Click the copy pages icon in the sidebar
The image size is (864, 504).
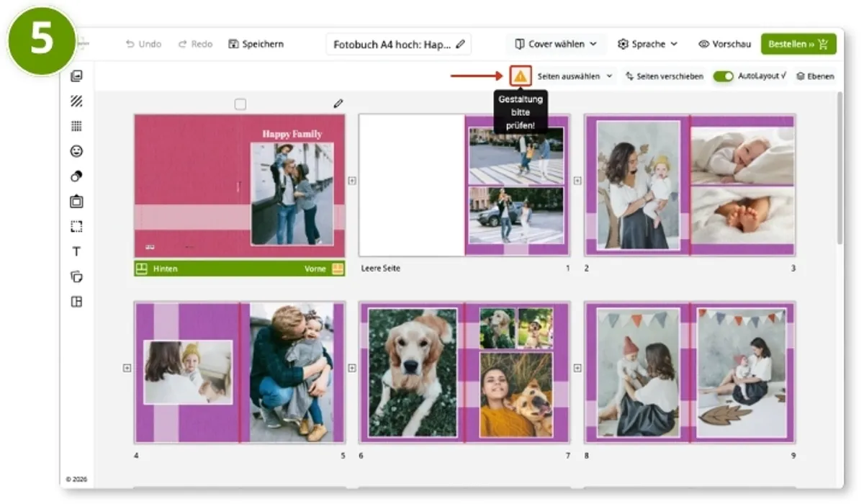[x=76, y=276]
